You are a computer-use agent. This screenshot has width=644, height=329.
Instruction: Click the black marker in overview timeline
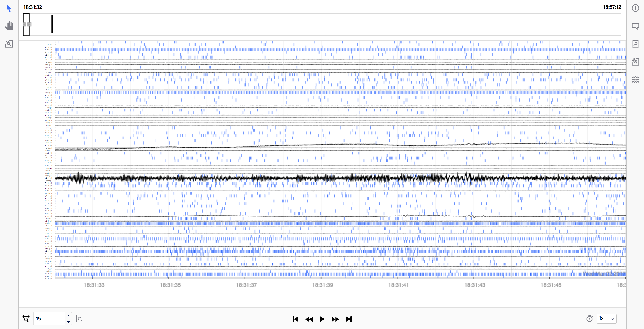tap(52, 24)
